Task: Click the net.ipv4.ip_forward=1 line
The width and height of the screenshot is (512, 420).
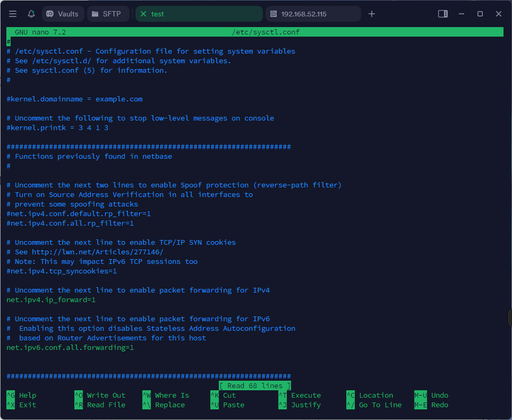Action: click(51, 300)
